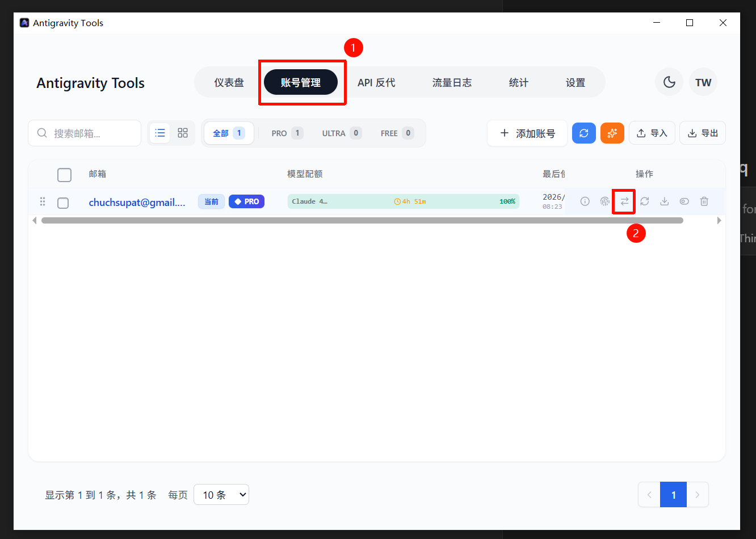Check the chuchsupat account row checkbox

[63, 203]
